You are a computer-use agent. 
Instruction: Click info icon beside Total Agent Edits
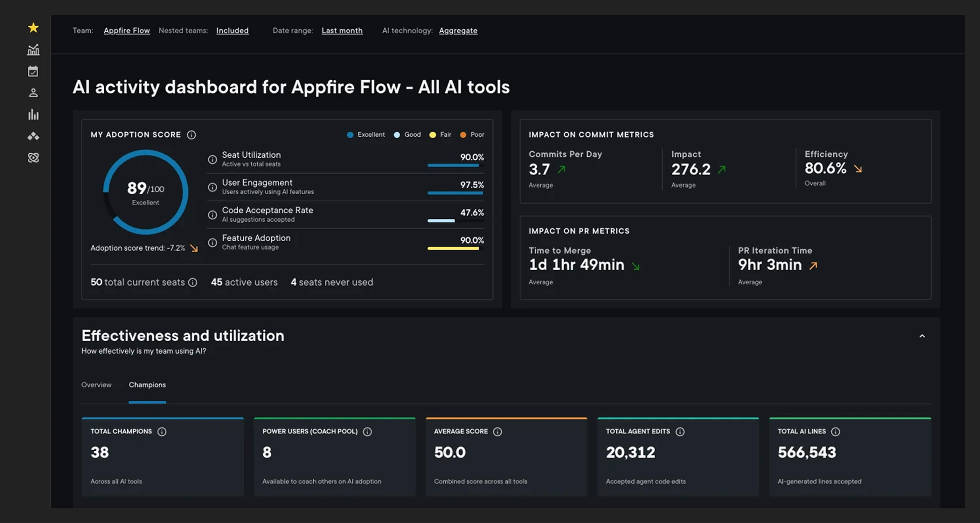tap(680, 432)
